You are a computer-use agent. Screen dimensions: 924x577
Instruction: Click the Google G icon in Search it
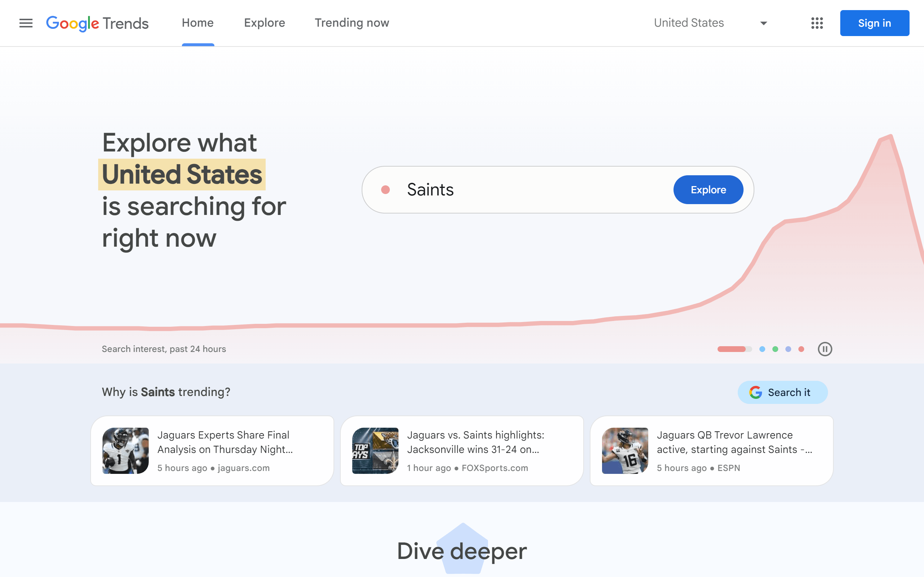coord(755,392)
